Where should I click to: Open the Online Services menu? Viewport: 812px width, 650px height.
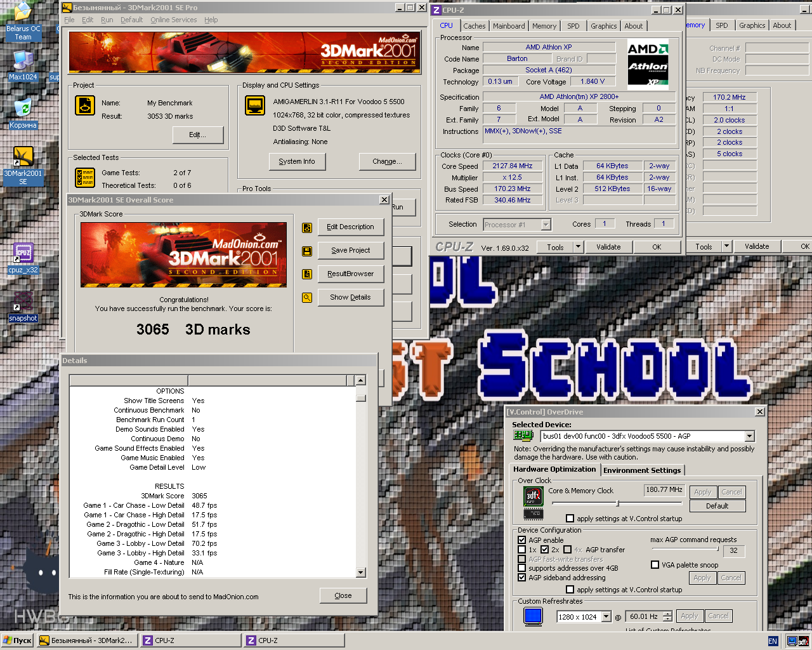pos(173,20)
